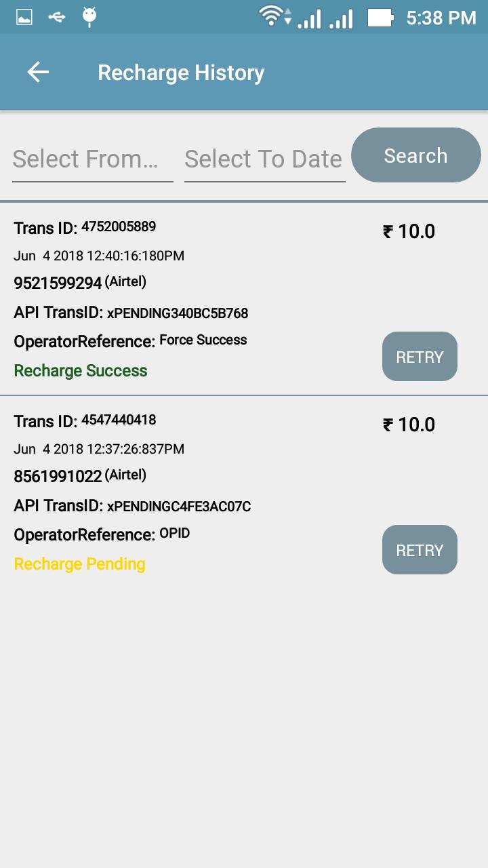
Task: Tap the Recharge Success status text
Action: point(81,370)
